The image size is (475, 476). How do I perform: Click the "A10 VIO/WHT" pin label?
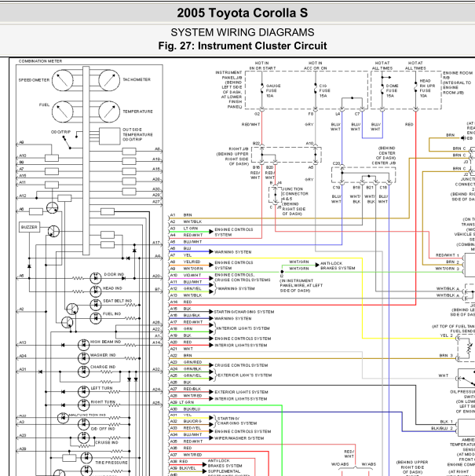pyautogui.click(x=185, y=276)
